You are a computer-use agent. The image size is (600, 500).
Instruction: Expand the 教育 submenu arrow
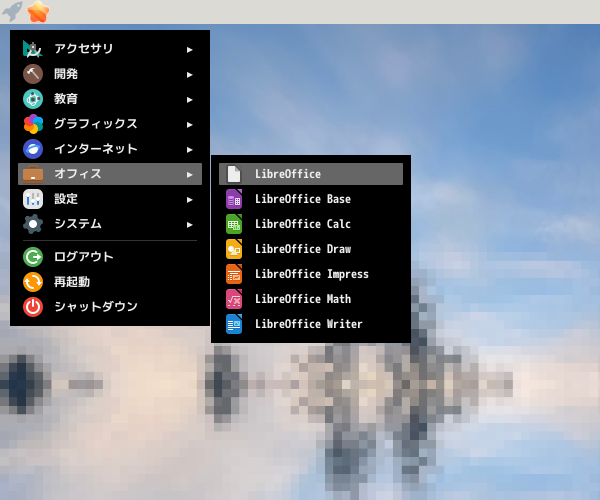click(x=189, y=100)
